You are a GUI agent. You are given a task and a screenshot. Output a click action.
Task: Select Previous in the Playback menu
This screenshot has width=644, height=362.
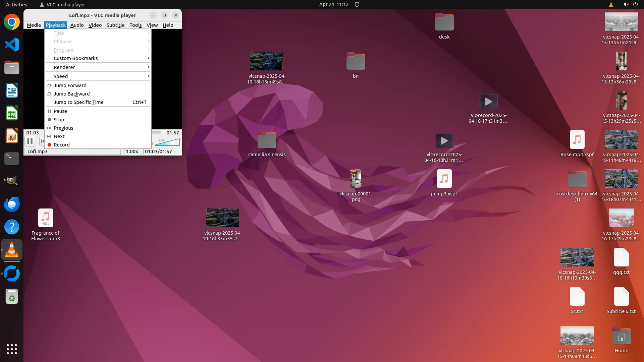tap(63, 128)
